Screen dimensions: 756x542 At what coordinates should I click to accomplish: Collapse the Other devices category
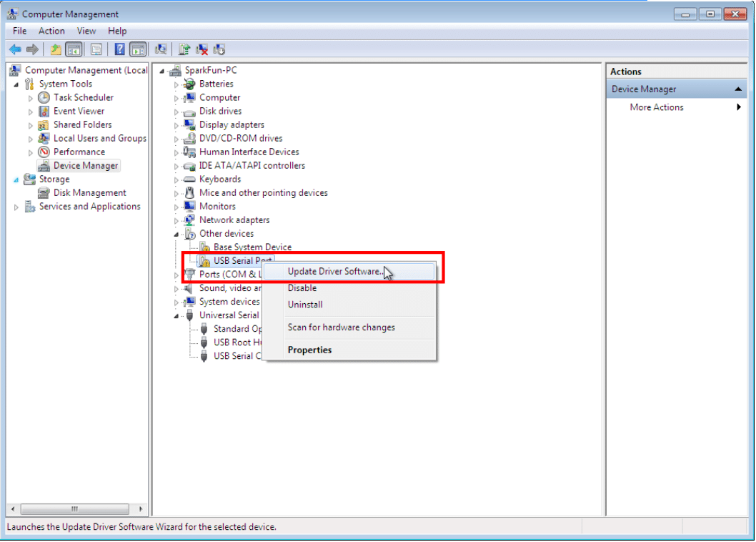[176, 234]
